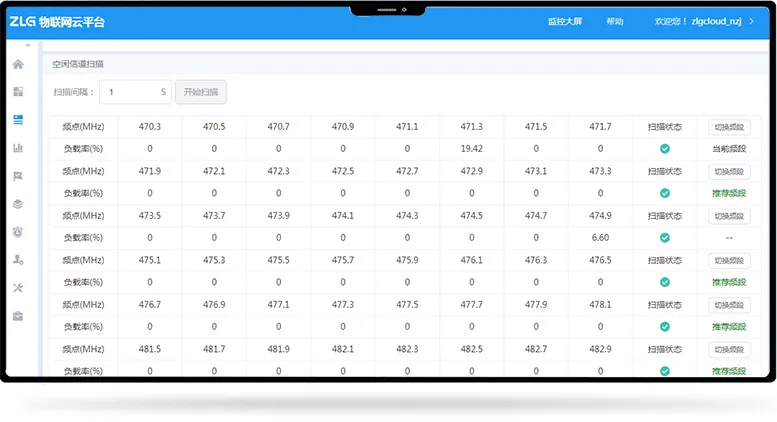The image size is (777, 422).
Task: Focus the 扫描间隔 input field
Action: click(135, 92)
